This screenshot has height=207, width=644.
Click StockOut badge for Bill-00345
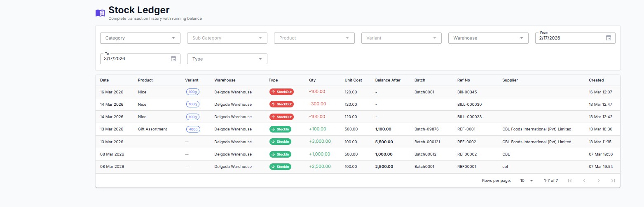point(281,92)
